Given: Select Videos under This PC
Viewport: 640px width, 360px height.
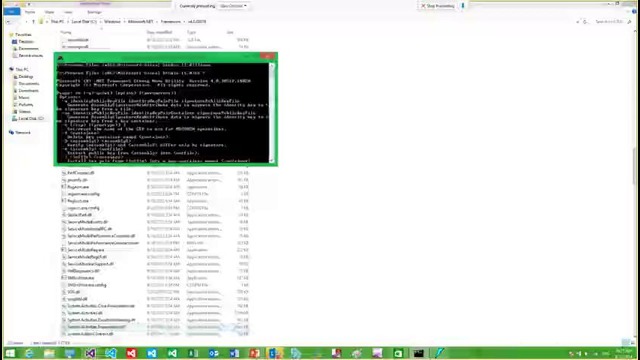Looking at the screenshot, I should pos(24,111).
